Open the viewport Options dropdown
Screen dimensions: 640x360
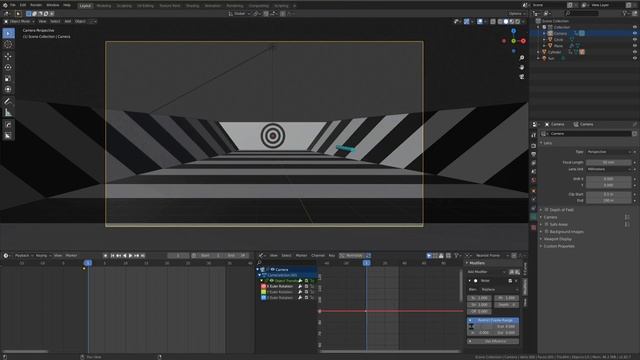point(516,13)
